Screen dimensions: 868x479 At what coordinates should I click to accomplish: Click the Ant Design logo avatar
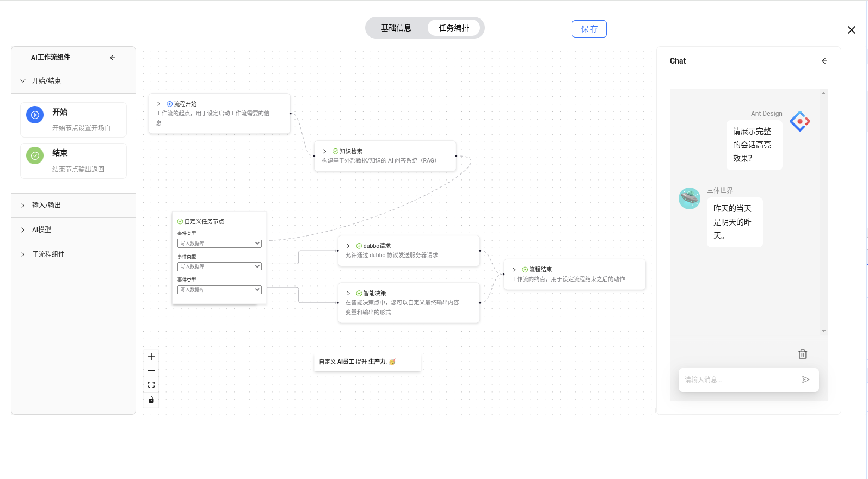pos(799,121)
